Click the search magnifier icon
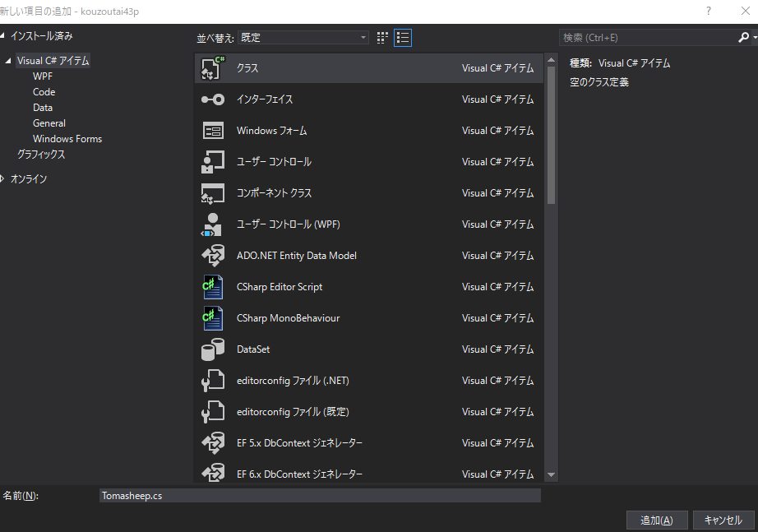The width and height of the screenshot is (758, 532). (x=743, y=37)
